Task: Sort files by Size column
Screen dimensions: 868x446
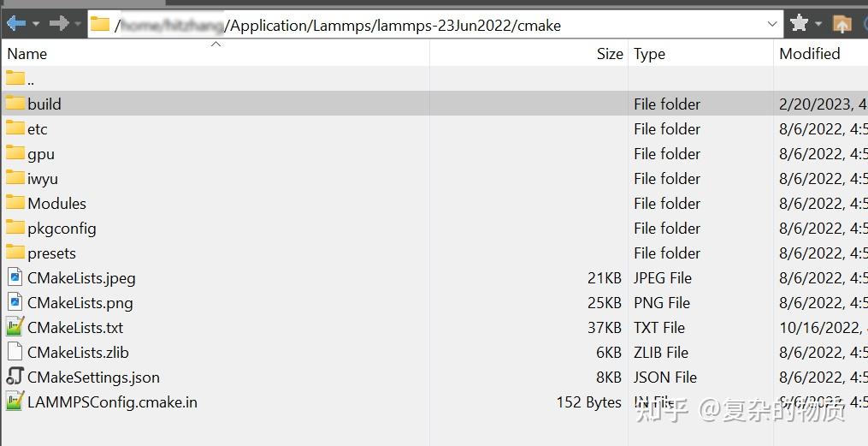Action: pyautogui.click(x=609, y=54)
